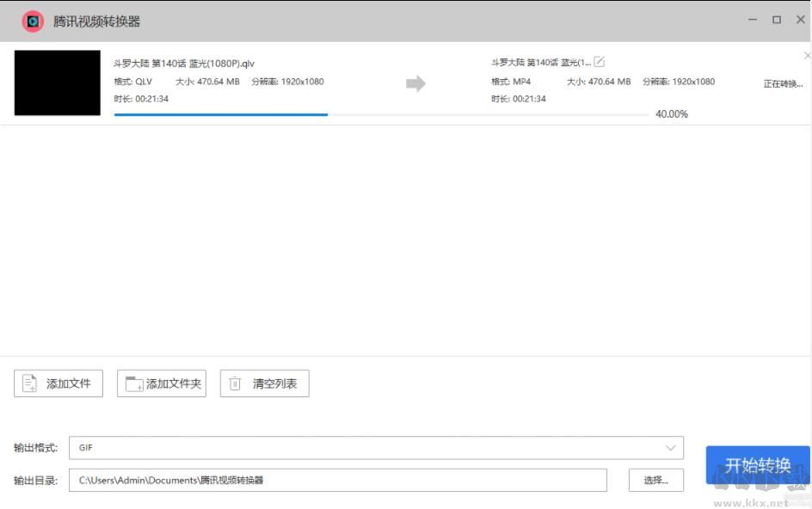The height and width of the screenshot is (509, 812).
Task: Click the folder icon on 添加文件夹 button
Action: pyautogui.click(x=134, y=383)
